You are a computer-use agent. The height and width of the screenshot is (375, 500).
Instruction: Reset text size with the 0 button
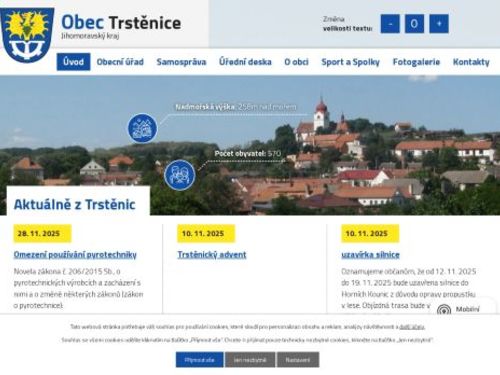414,24
